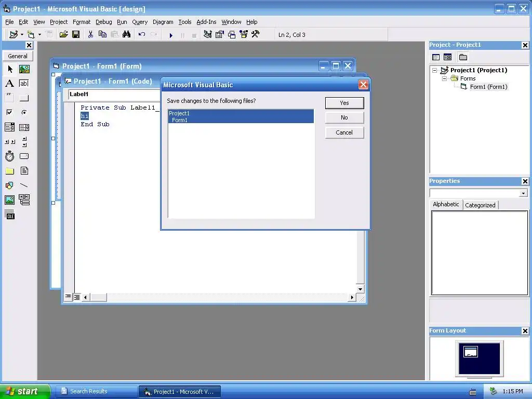Open Form Layout Window from toolbar
Screen dimensions: 532x399
[x=232, y=34]
